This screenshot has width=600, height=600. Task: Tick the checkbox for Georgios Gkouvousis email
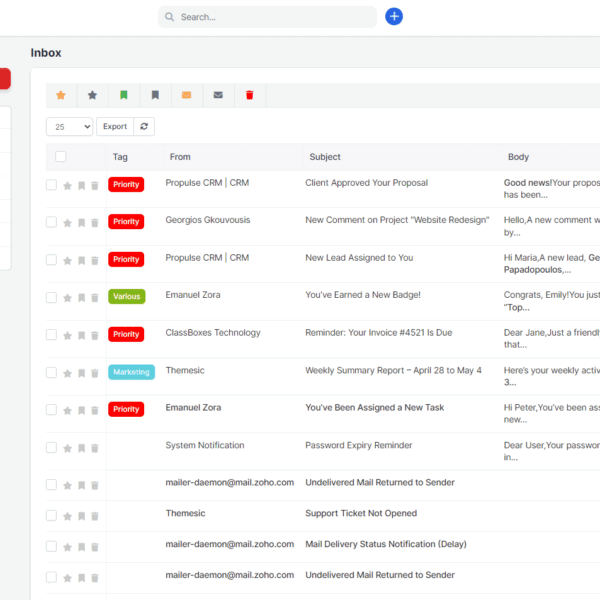point(51,222)
